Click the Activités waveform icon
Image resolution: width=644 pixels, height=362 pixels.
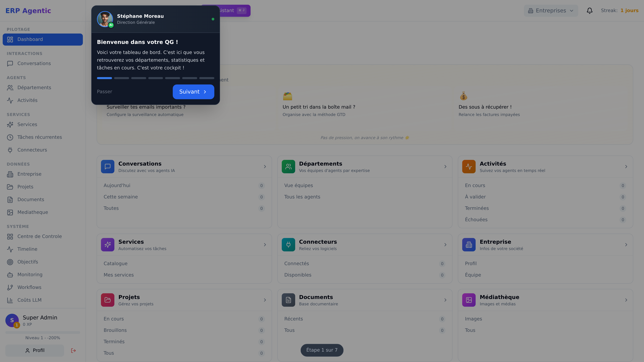click(x=10, y=100)
